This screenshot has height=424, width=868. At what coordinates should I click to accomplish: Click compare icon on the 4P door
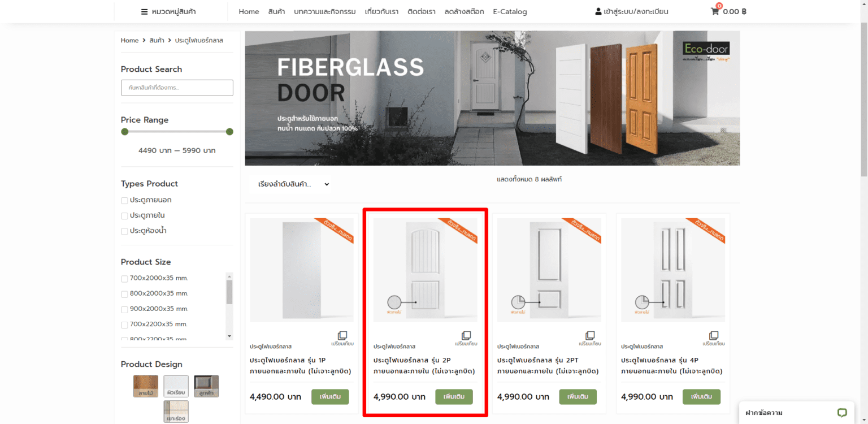714,336
